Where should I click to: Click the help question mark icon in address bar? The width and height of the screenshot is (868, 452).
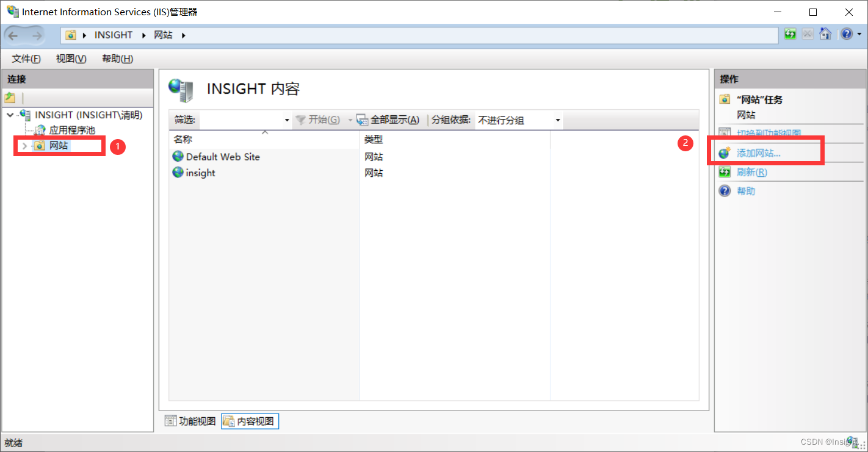point(846,34)
